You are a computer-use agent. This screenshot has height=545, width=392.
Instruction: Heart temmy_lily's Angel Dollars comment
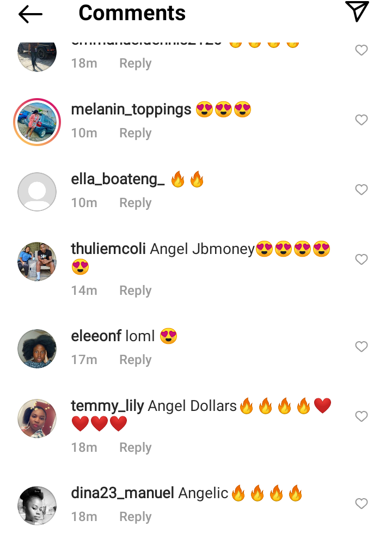[x=361, y=416]
